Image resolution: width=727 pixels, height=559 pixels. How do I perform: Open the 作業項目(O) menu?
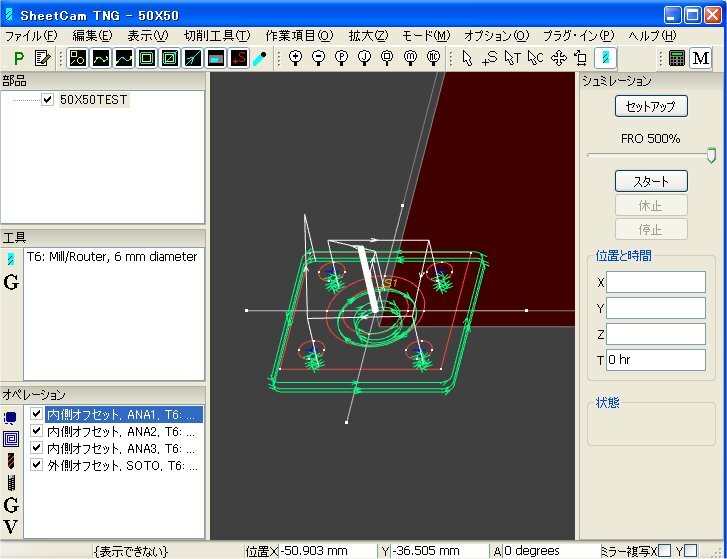(299, 36)
